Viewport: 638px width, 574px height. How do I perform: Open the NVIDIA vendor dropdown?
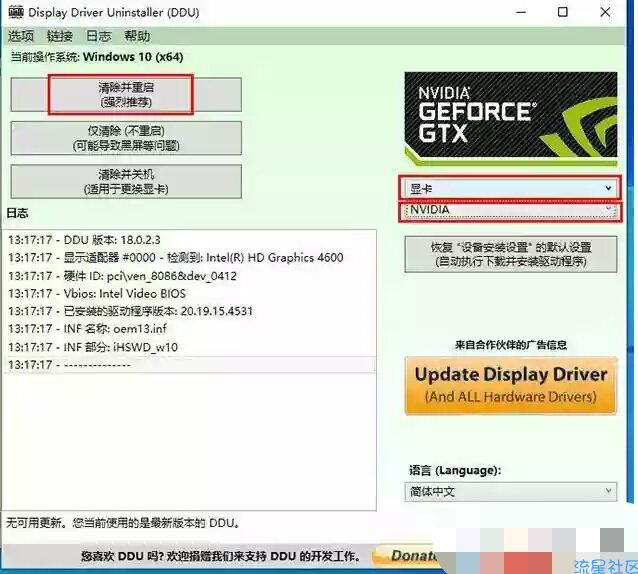click(510, 210)
